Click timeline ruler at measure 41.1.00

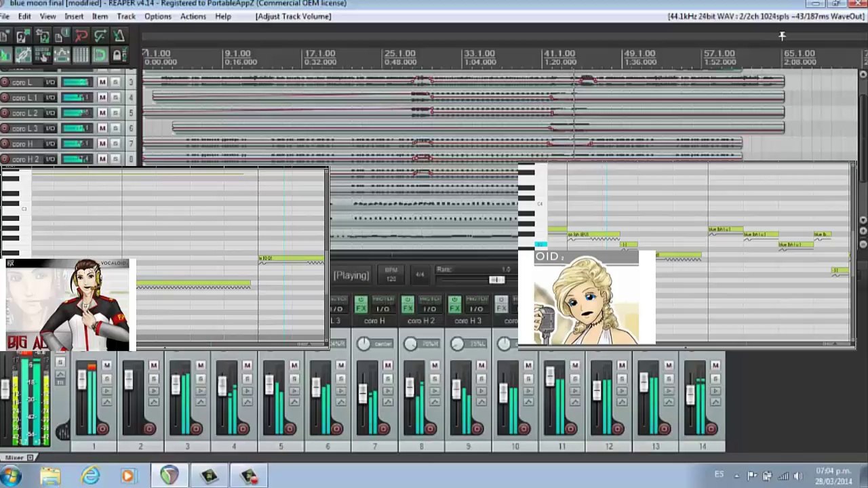559,54
